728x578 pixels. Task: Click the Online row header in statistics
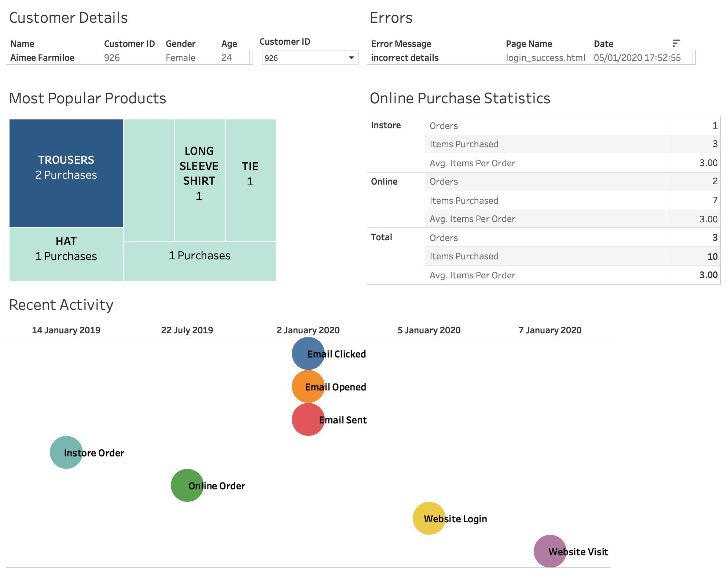tap(384, 182)
